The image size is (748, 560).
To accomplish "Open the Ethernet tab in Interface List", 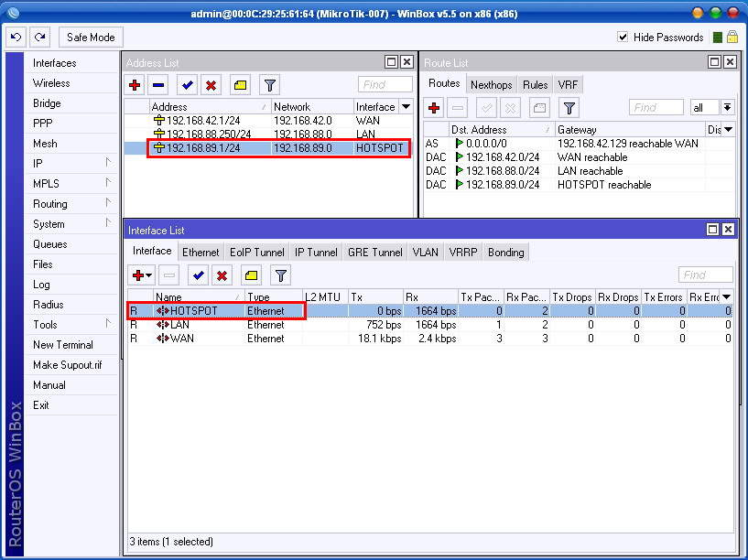I will point(201,253).
